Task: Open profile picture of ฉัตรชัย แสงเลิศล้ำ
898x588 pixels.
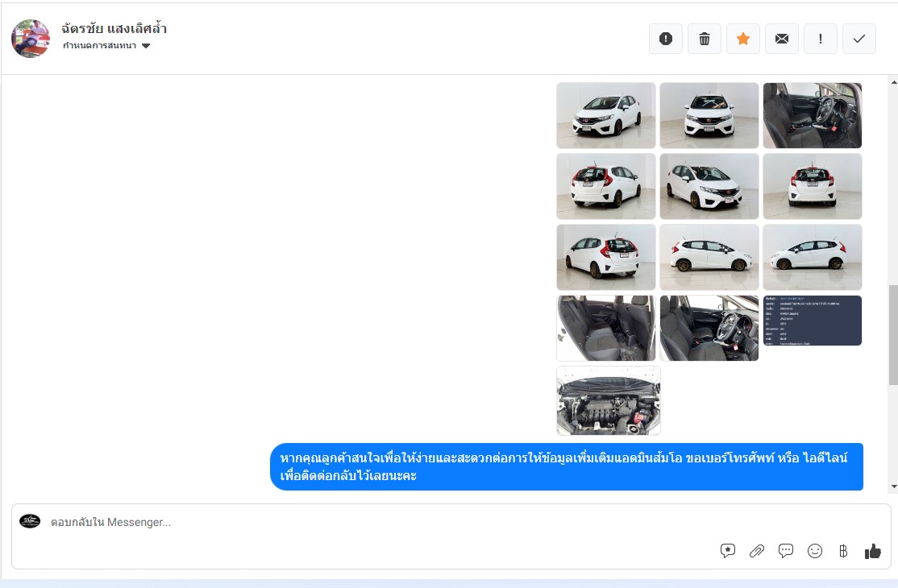Action: pyautogui.click(x=31, y=39)
